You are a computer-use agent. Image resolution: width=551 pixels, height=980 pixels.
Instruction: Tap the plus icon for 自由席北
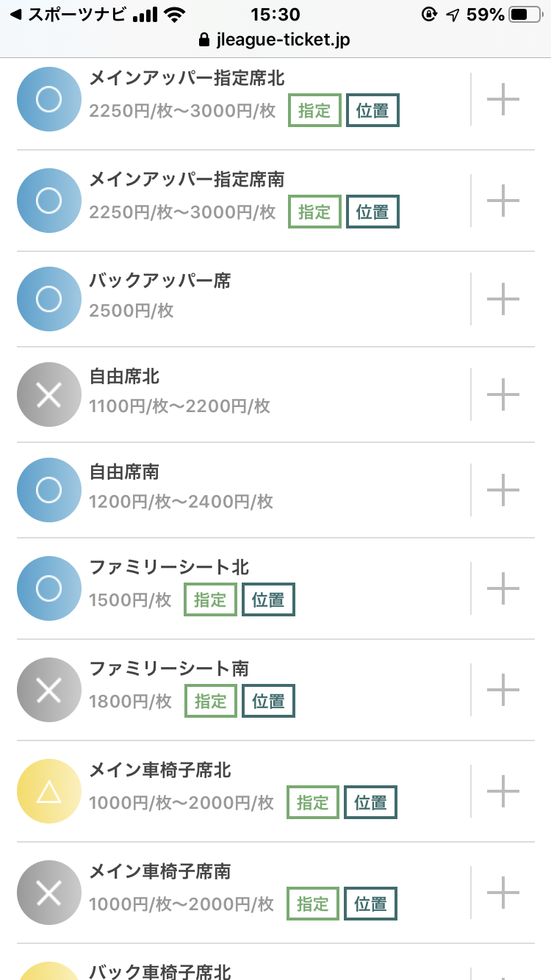[x=503, y=394]
